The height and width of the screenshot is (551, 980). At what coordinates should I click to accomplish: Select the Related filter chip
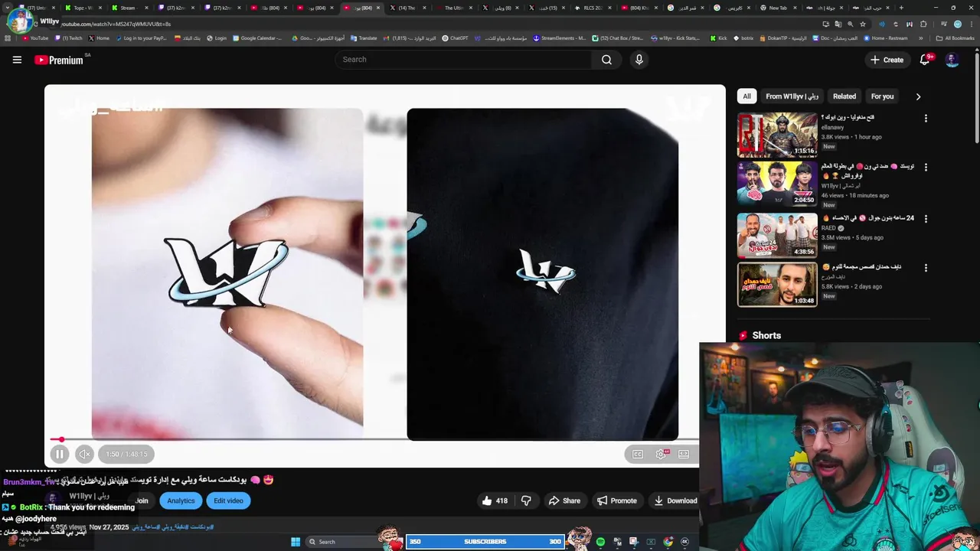(844, 96)
